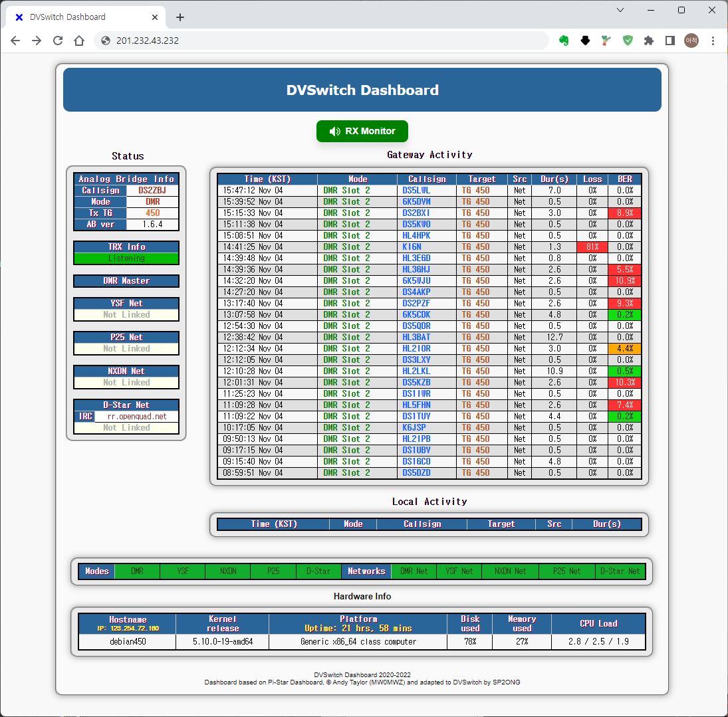The image size is (728, 717).
Task: Click the AB ver value 1.6.4
Action: tap(152, 224)
